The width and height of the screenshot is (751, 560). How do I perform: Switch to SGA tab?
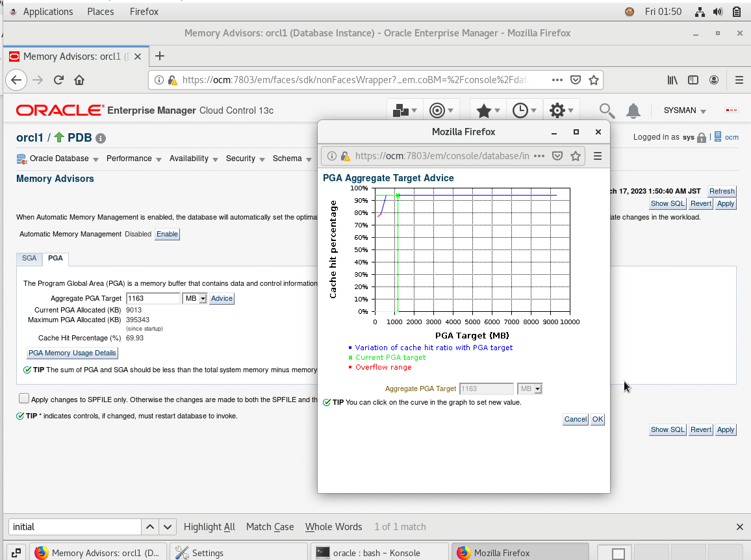[x=29, y=258]
